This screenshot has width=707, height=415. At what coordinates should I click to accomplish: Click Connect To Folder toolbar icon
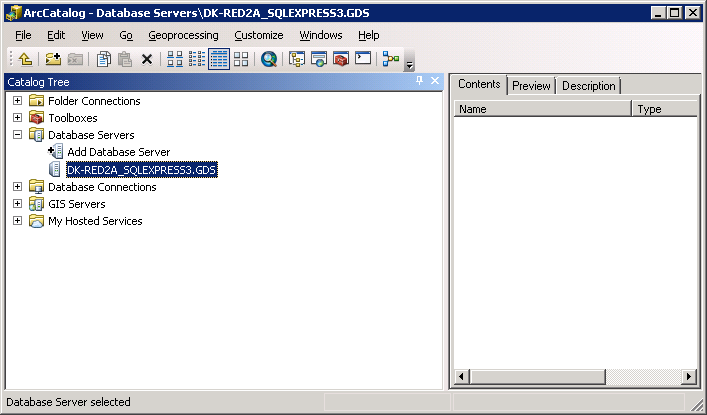tap(53, 59)
